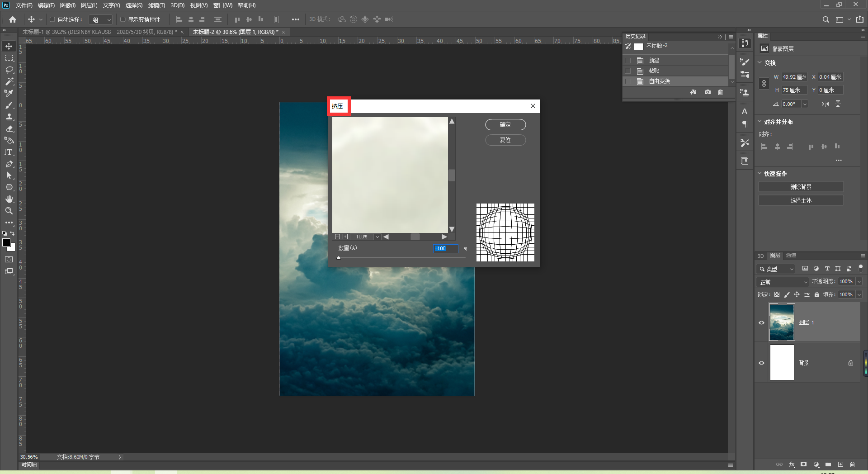Delete the selected layer
The image size is (868, 474).
point(853,465)
